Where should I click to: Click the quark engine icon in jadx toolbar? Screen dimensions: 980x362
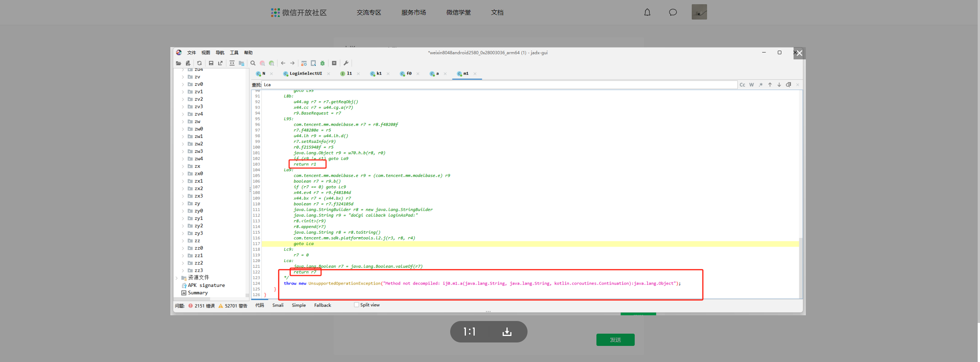point(313,63)
